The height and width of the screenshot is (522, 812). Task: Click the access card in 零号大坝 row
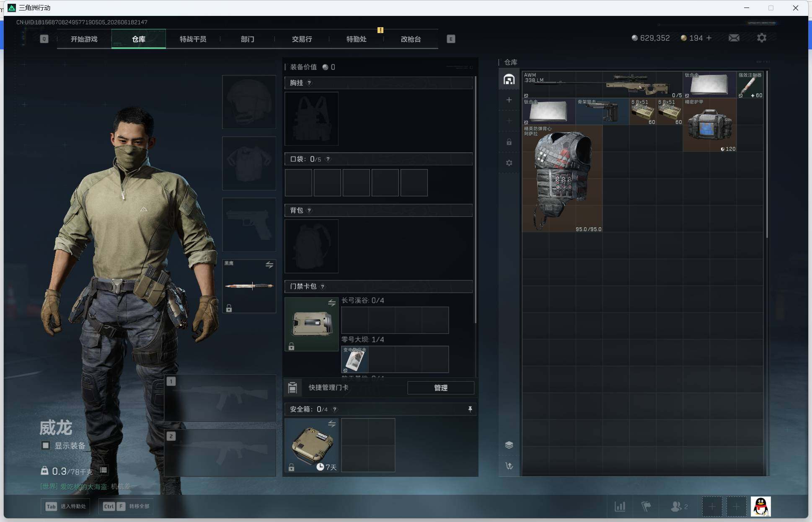click(x=355, y=359)
